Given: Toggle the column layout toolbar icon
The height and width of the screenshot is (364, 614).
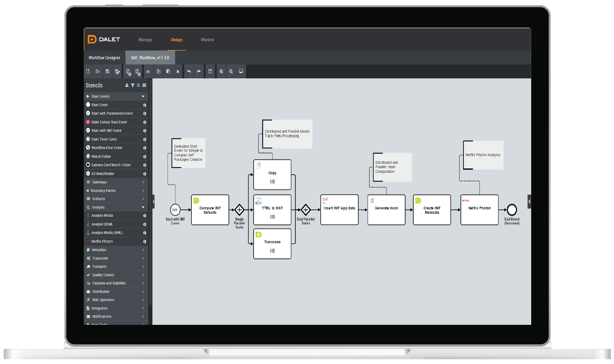Looking at the screenshot, I should click(x=210, y=72).
